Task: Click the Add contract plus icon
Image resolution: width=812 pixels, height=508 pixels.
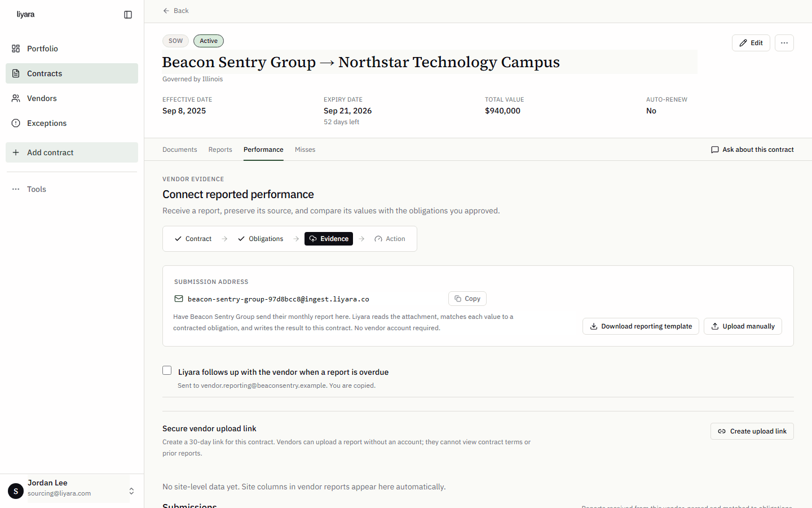Action: (x=16, y=152)
